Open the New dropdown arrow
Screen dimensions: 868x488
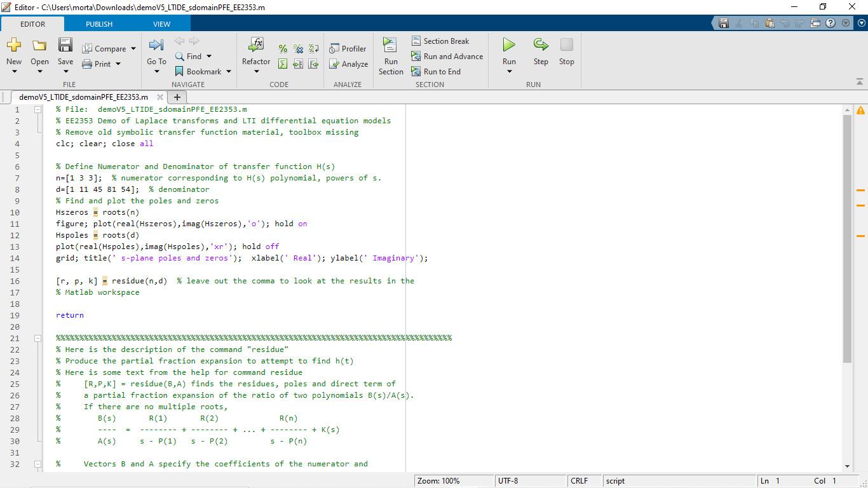point(14,71)
